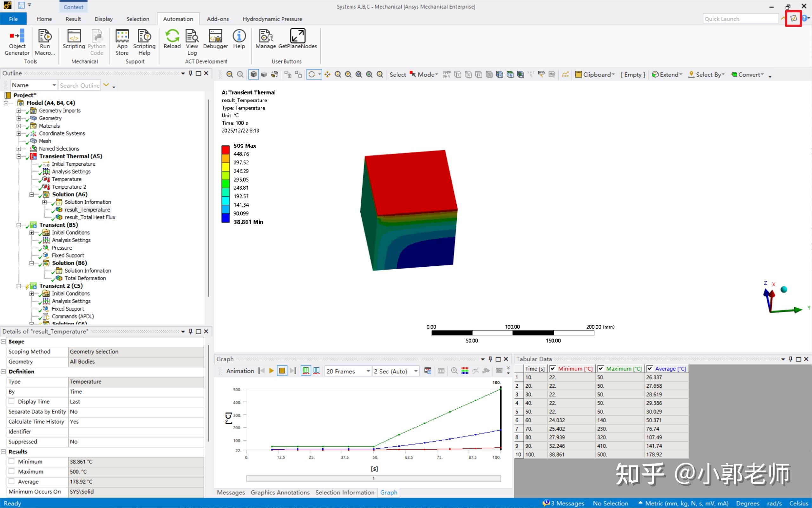Check the Average result parameter checkbox
The height and width of the screenshot is (508, 812).
(x=12, y=481)
